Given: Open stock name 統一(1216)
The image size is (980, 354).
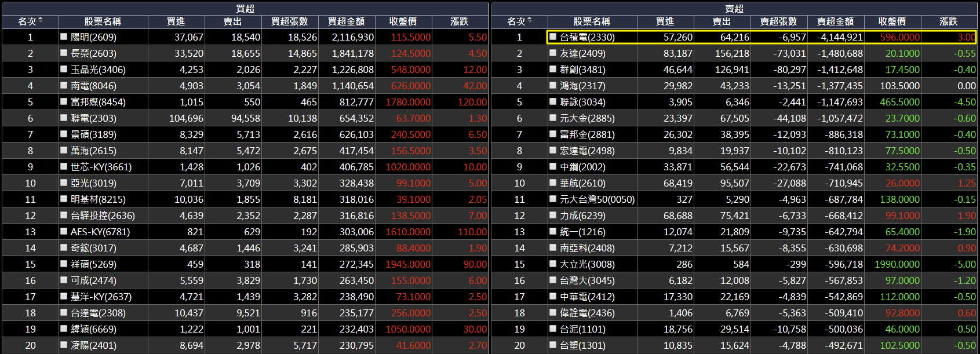Looking at the screenshot, I should [x=582, y=232].
